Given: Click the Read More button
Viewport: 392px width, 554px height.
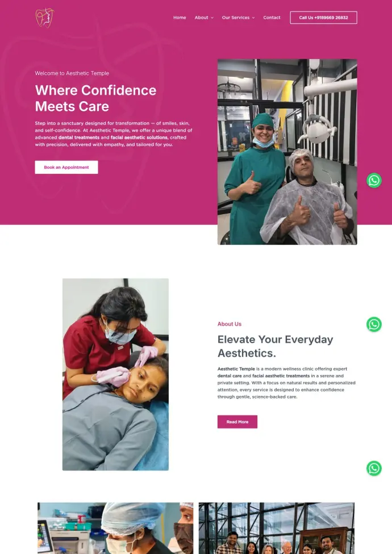Looking at the screenshot, I should 237,422.
